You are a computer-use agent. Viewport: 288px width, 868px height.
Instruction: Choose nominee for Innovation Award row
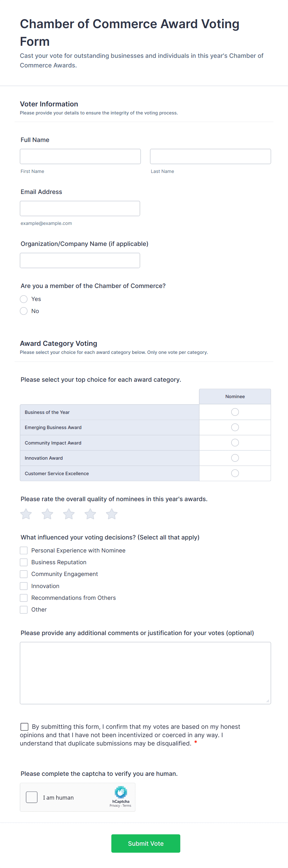(x=235, y=458)
